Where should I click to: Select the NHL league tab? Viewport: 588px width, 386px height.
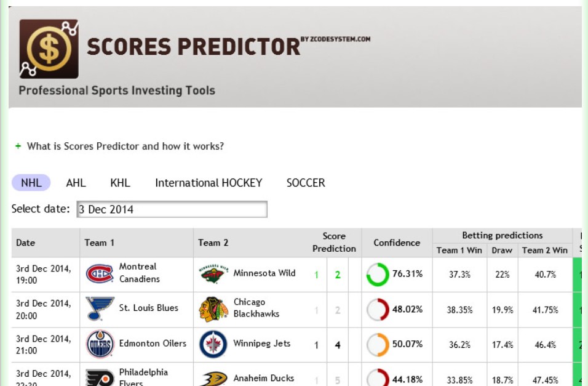[x=31, y=183]
